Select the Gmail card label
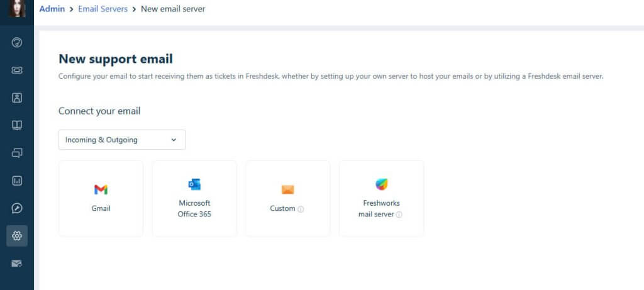The height and width of the screenshot is (290, 644). 101,208
